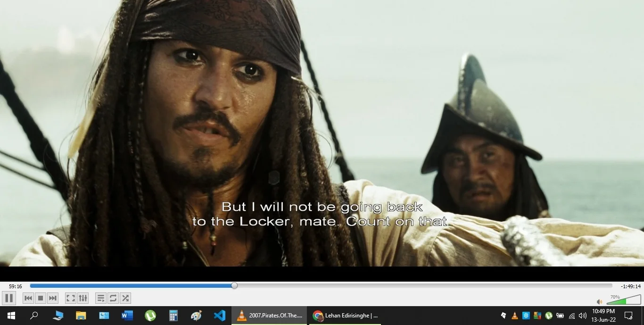The height and width of the screenshot is (325, 644).
Task: Open This PC computer icon in taskbar
Action: pos(58,316)
